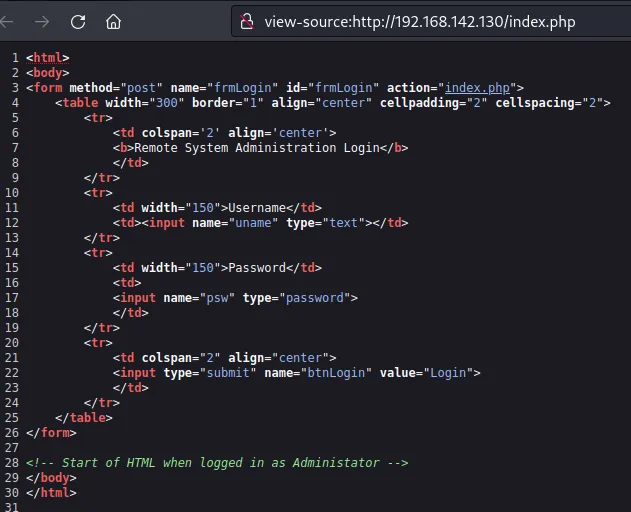Screen dimensions: 631x512
Task: Click the browser forward arrow
Action: coord(42,22)
